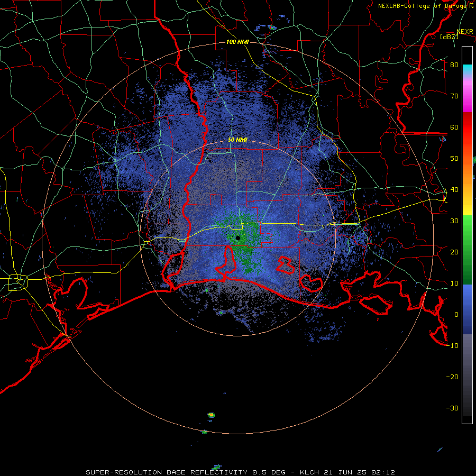Image resolution: width=476 pixels, height=476 pixels.
Task: Click the -20 dBZ scale value
Action: tap(452, 377)
